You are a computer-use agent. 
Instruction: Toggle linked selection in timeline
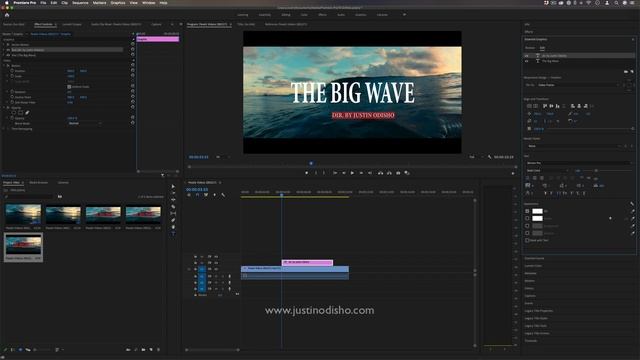[x=206, y=195]
